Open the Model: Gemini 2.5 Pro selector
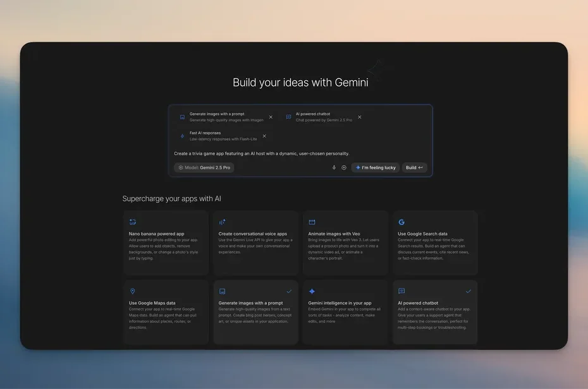The width and height of the screenshot is (588, 389). tap(202, 167)
